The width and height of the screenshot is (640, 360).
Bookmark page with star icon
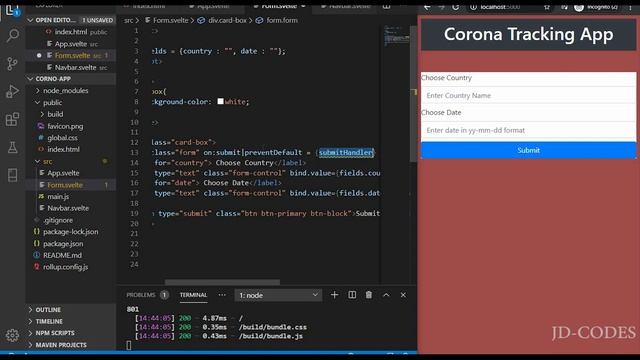547,7
